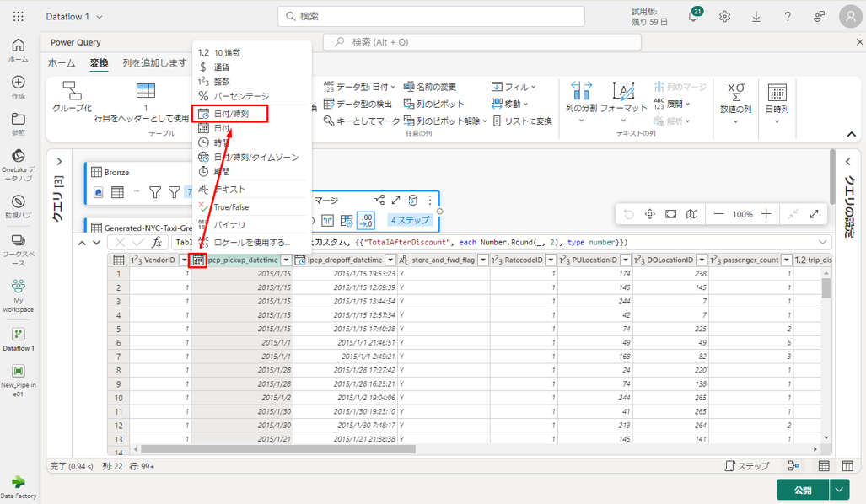
Task: Click the lpep_pickup_datetime column type icon
Action: (x=198, y=260)
